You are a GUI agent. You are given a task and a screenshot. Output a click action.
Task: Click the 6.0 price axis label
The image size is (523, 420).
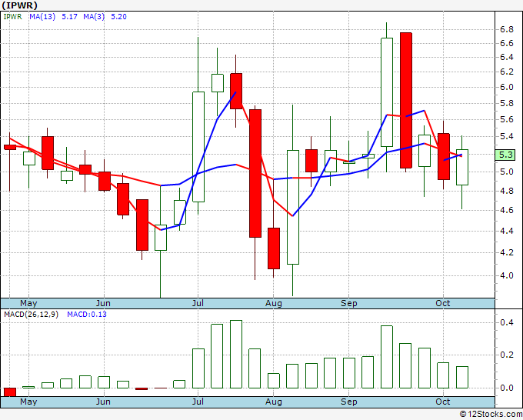point(506,87)
